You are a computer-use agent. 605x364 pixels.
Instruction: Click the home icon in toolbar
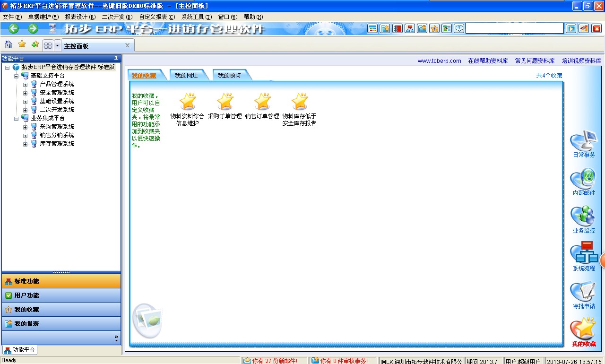point(9,45)
